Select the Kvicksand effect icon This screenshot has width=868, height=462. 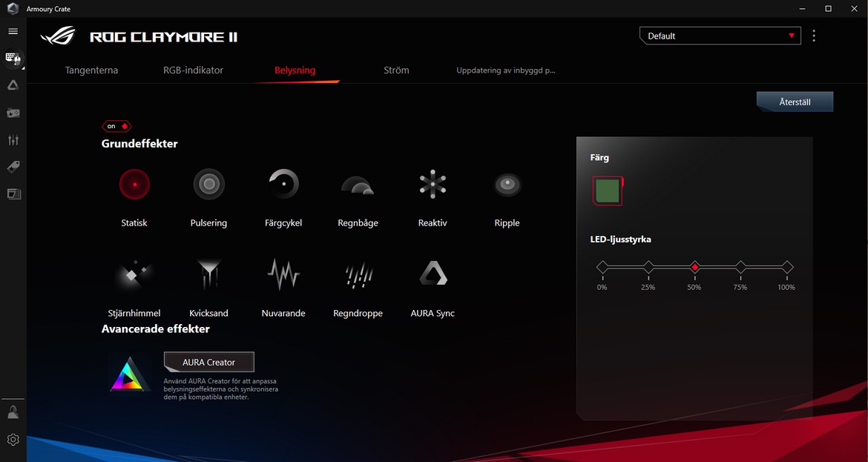pyautogui.click(x=208, y=275)
